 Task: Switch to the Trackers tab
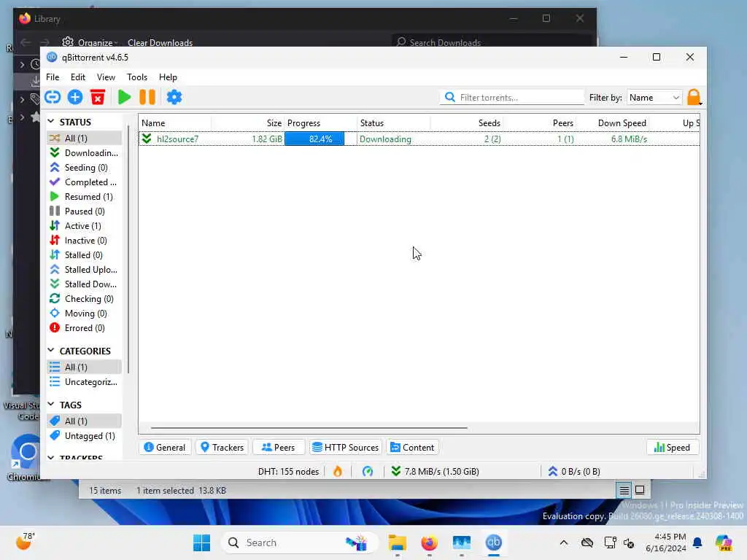pos(222,448)
